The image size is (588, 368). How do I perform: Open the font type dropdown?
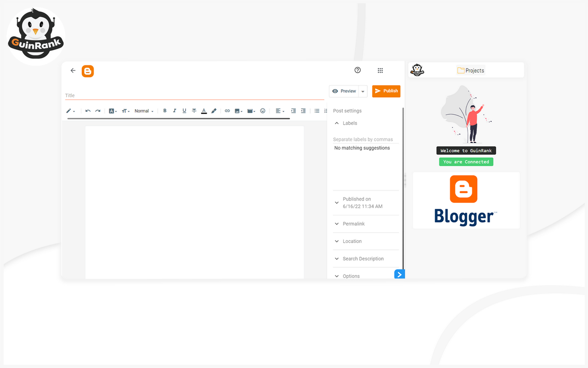coord(113,111)
